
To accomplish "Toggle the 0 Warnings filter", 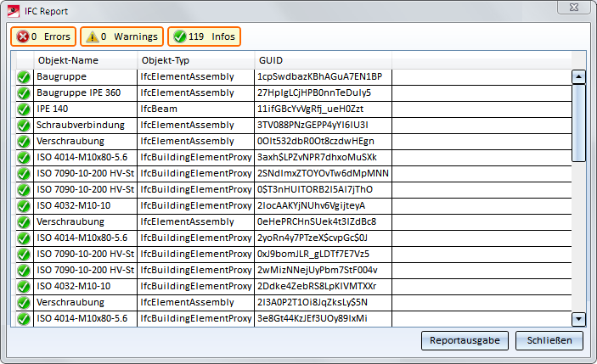I will click(121, 36).
